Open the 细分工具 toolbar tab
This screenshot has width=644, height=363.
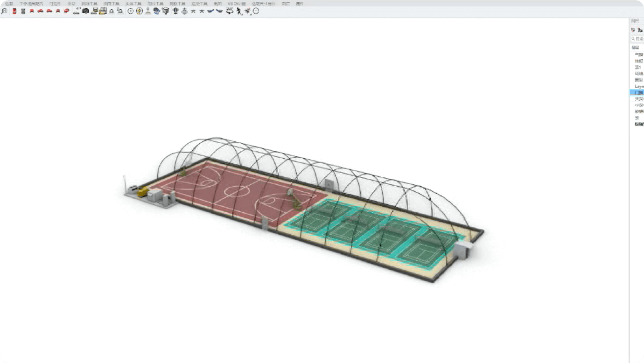pyautogui.click(x=155, y=3)
